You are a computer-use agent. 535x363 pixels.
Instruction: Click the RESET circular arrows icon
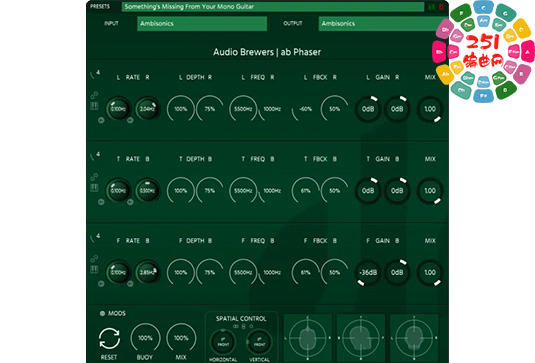coord(109,338)
